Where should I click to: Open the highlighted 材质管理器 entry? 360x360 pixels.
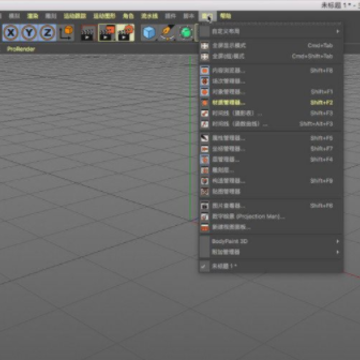point(271,103)
